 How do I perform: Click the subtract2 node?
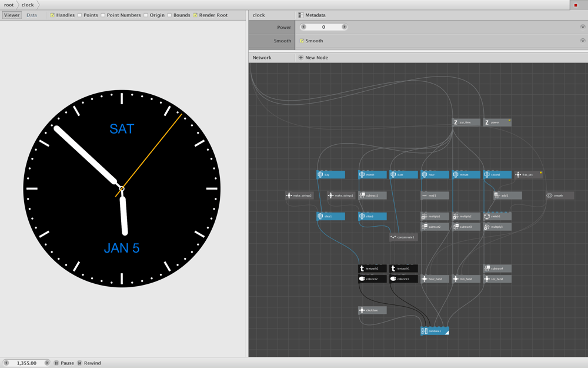pyautogui.click(x=435, y=227)
